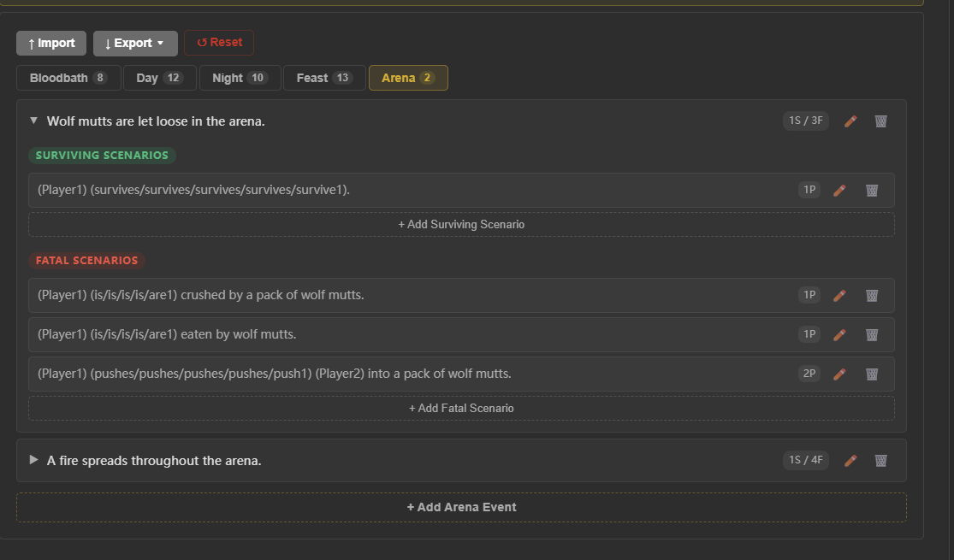Viewport: 954px width, 560px height.
Task: Open the Feast tab
Action: click(x=323, y=78)
